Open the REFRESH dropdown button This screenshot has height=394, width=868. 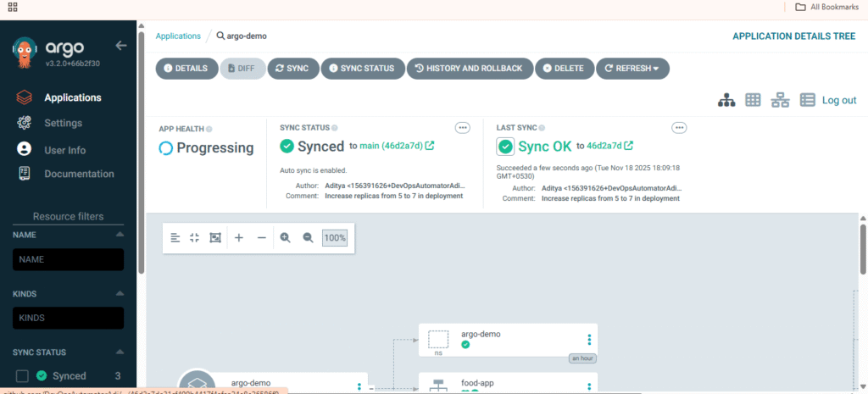pos(632,69)
